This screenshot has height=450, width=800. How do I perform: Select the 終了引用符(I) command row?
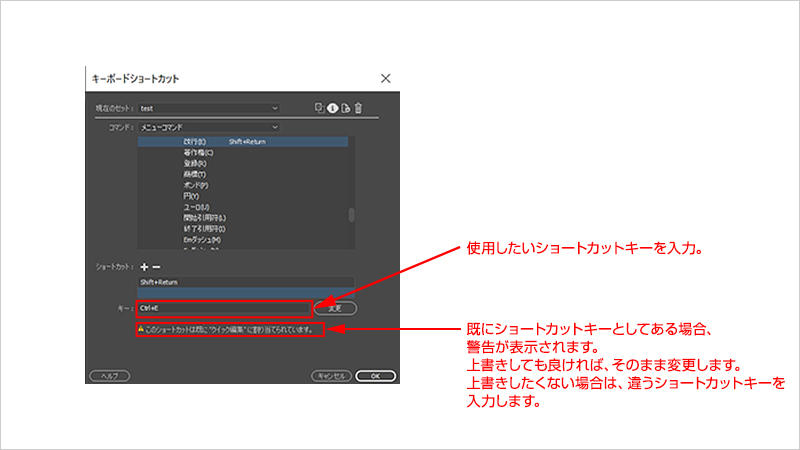click(x=243, y=229)
